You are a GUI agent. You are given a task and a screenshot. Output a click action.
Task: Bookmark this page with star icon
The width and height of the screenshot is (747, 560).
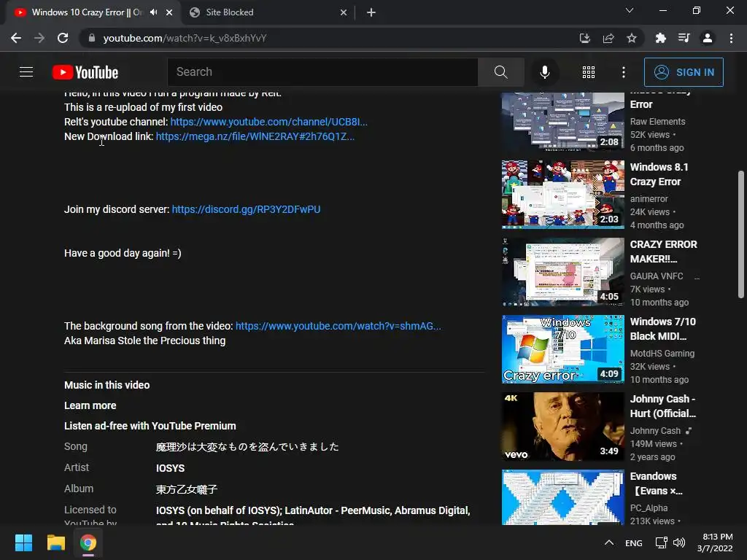coord(632,38)
